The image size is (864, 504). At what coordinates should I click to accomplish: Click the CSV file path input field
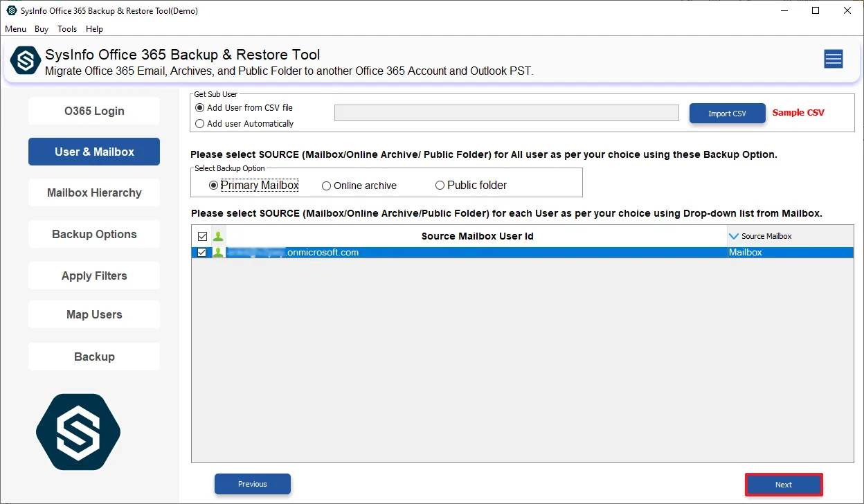tap(506, 113)
